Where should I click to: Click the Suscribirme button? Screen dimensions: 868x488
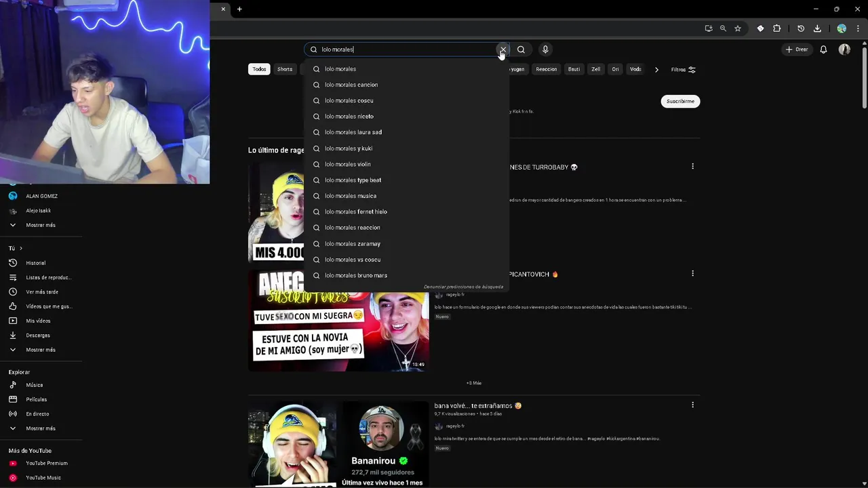pyautogui.click(x=680, y=101)
